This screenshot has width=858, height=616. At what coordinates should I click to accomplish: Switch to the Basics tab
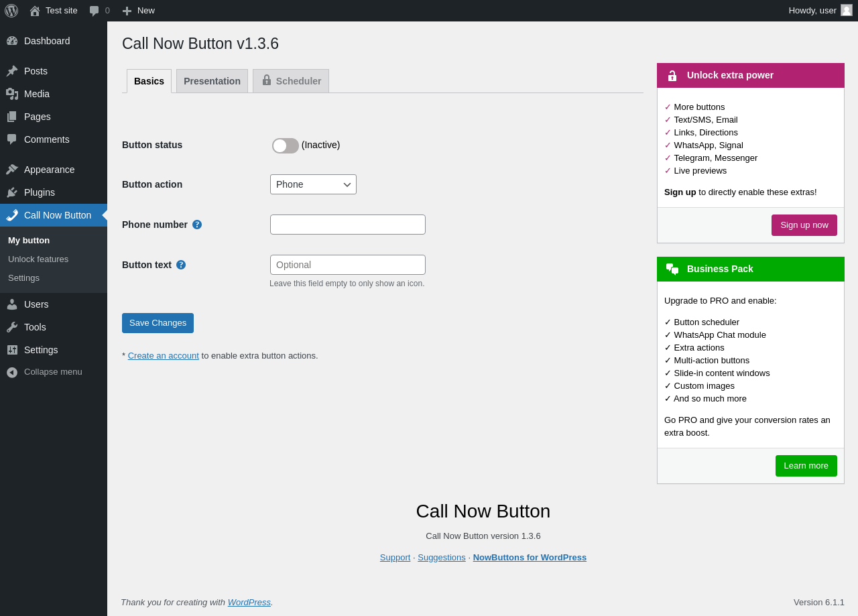pos(149,81)
